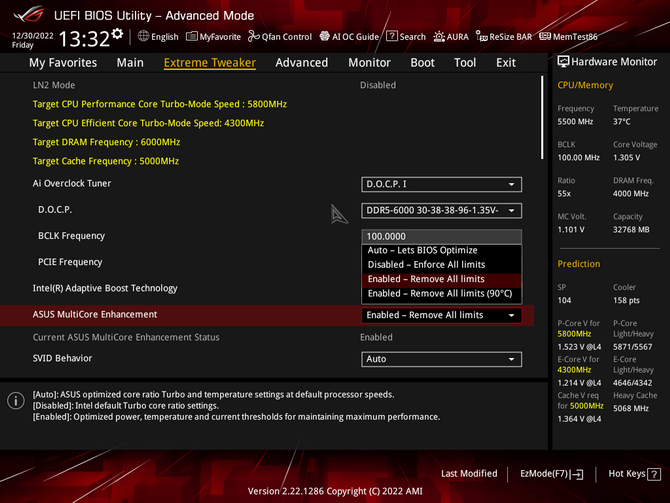Viewport: 670px width, 503px height.
Task: Select Auto – Lets BIOS Optimize option
Action: tap(441, 250)
